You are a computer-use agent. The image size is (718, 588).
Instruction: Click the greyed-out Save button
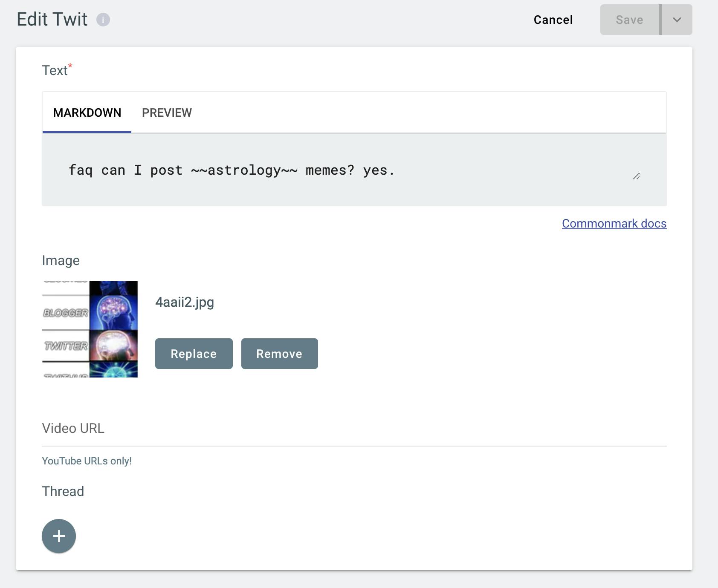630,20
